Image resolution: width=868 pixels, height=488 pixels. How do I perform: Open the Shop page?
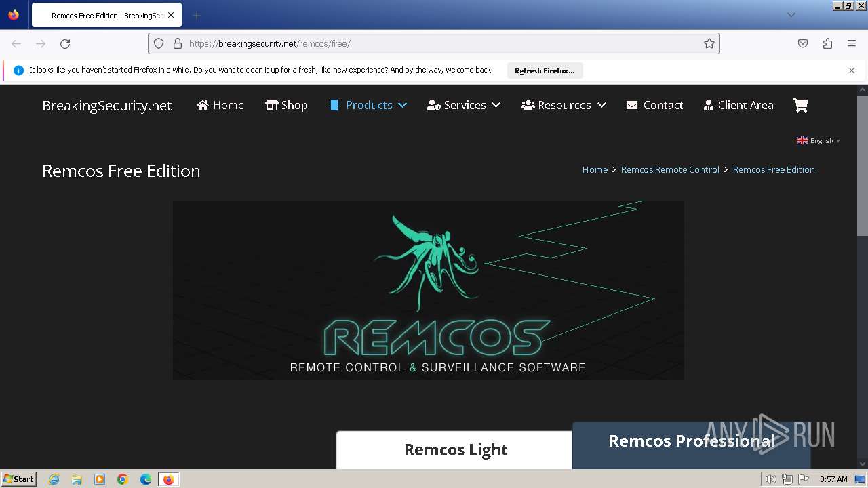pos(286,105)
